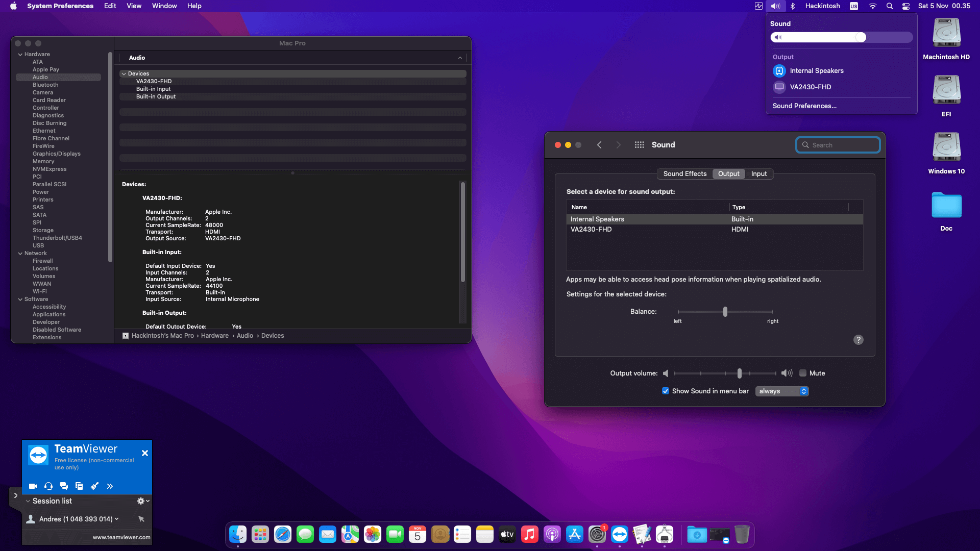Open the 'always' popup menu
The height and width of the screenshot is (551, 980).
coord(782,391)
